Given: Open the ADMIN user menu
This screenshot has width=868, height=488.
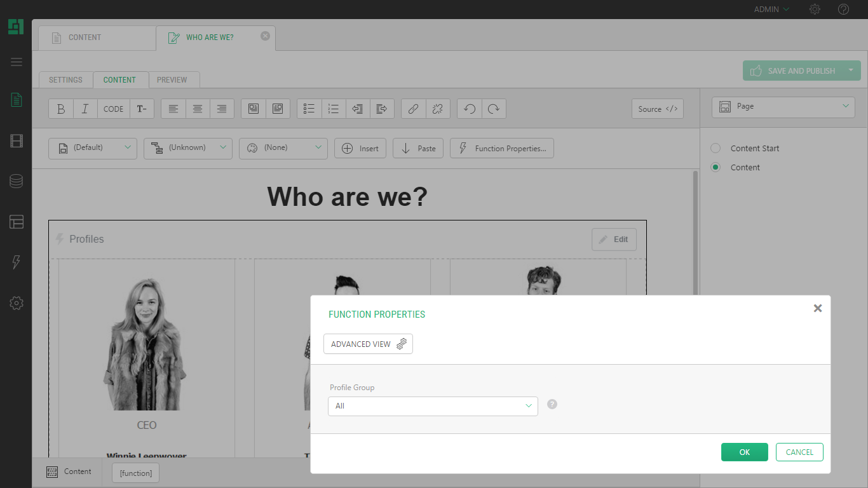Looking at the screenshot, I should click(x=771, y=10).
